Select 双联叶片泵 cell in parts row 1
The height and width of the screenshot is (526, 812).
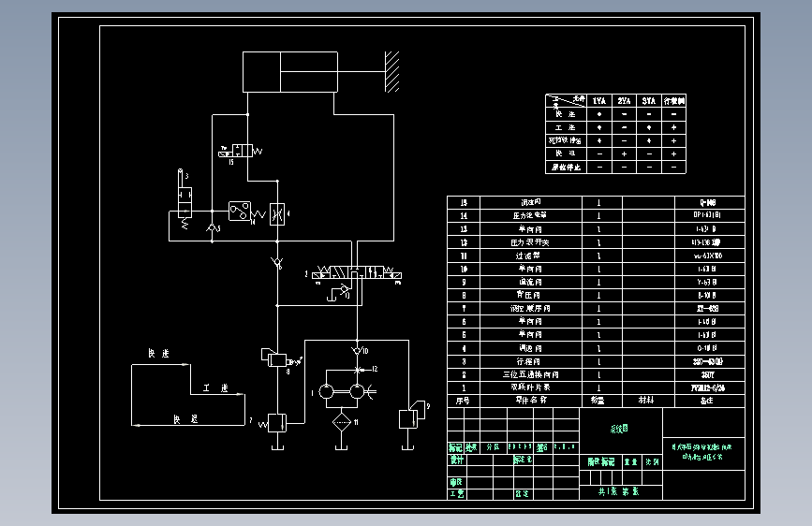click(531, 387)
